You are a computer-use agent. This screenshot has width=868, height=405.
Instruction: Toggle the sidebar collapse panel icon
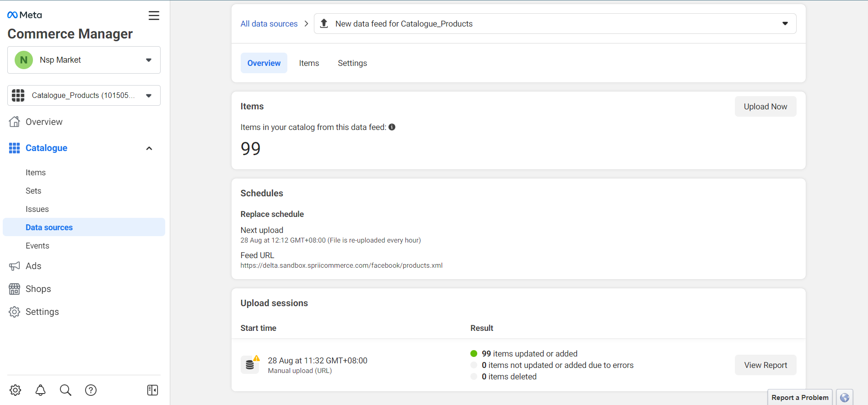point(152,390)
